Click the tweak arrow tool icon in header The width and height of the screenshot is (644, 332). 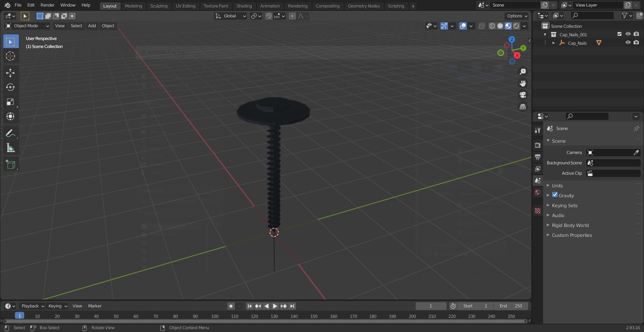25,16
